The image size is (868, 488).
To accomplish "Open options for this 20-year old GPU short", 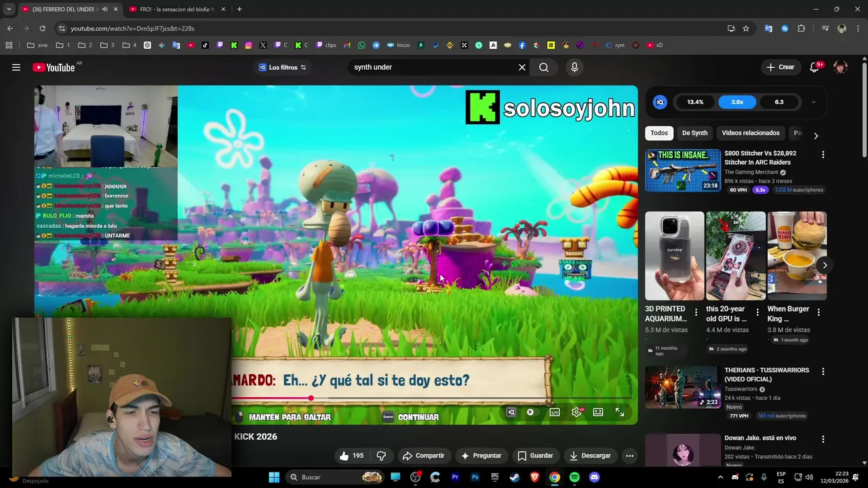I will (x=757, y=312).
